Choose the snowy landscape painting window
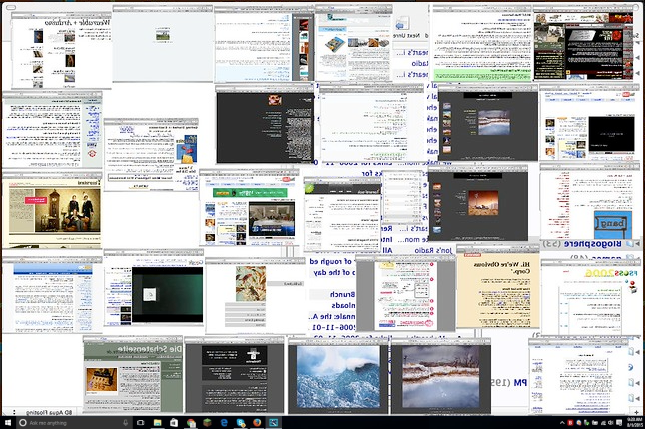 (441, 376)
